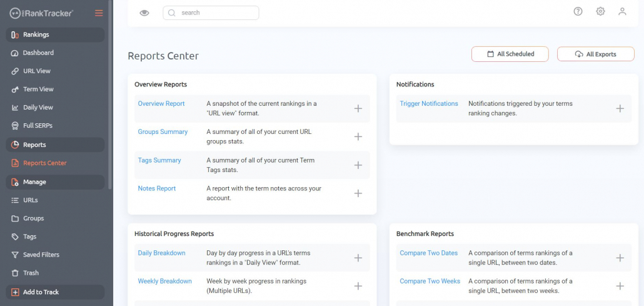Click the ProRankTracker logo

[41, 13]
